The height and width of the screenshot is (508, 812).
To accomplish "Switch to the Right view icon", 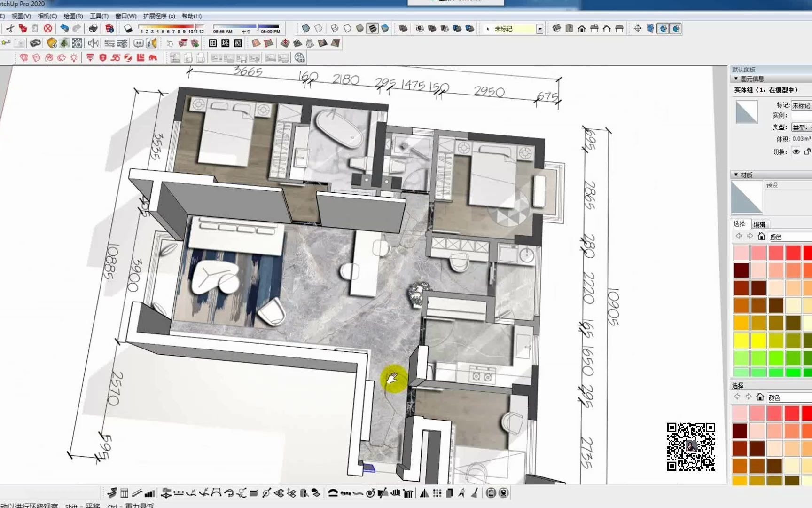I will 594,29.
